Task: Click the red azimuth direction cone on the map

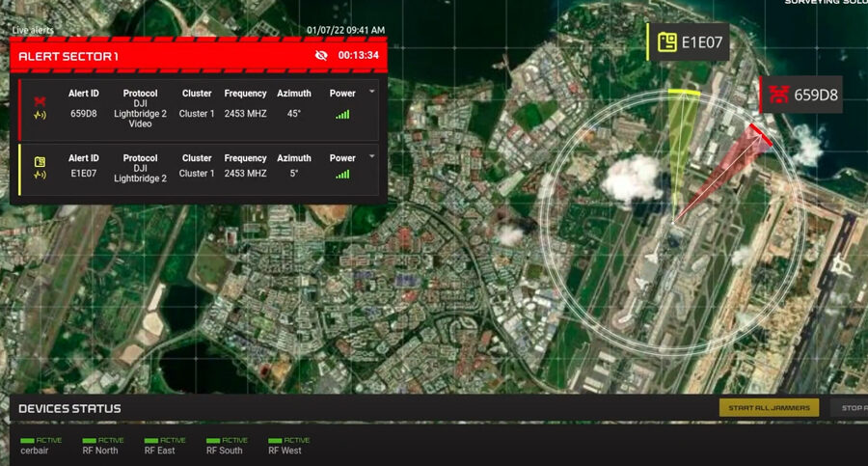Action: pos(725,174)
